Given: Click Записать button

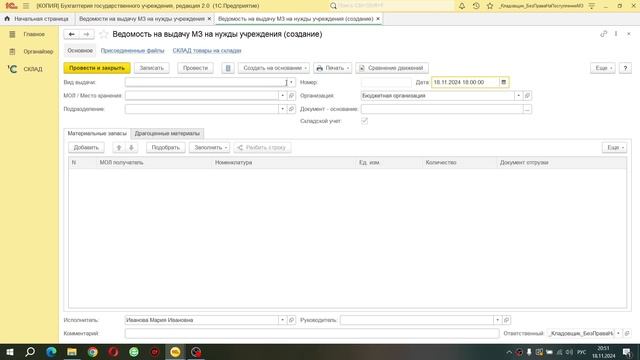Looking at the screenshot, I should [x=151, y=68].
